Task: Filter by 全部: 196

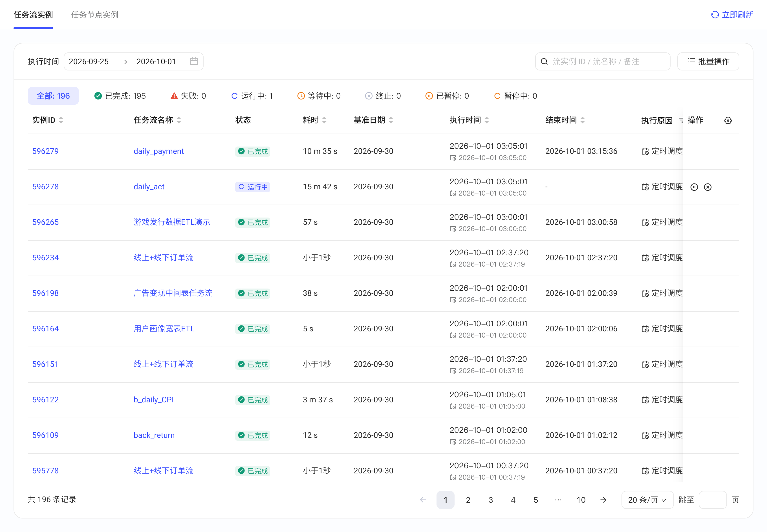Action: coord(53,96)
